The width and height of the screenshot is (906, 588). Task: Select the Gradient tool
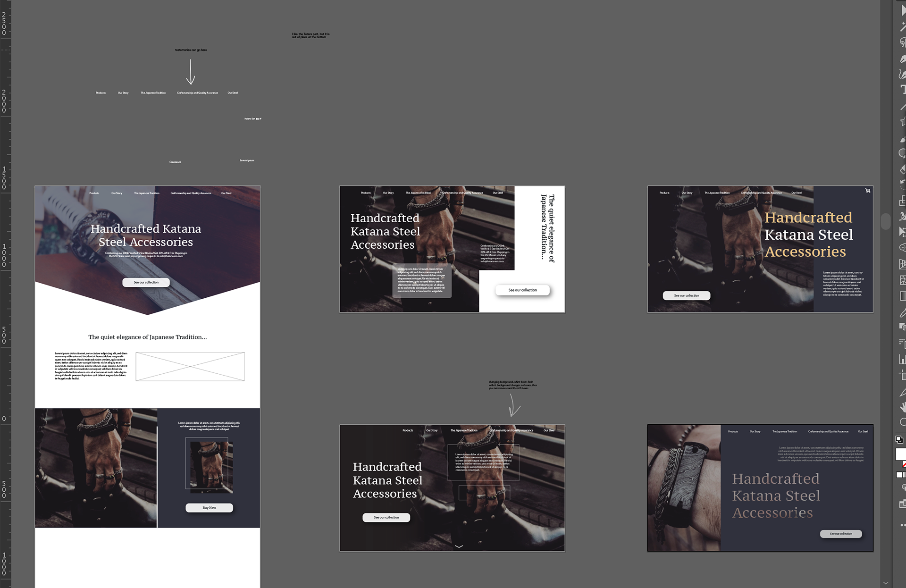[x=902, y=296]
